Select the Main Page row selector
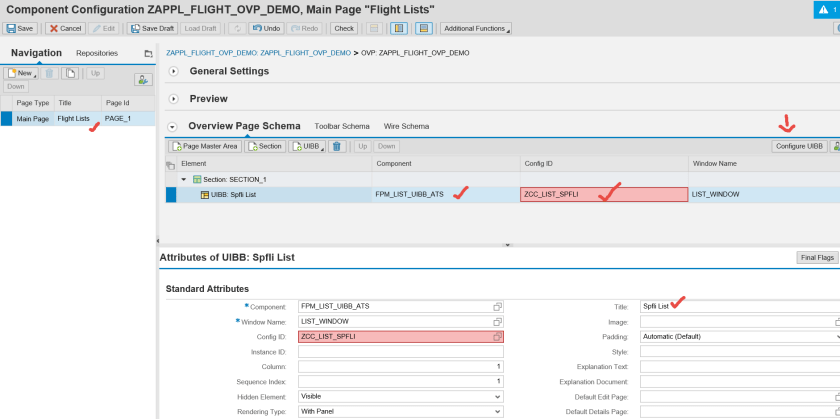The width and height of the screenshot is (840, 419). [x=7, y=118]
